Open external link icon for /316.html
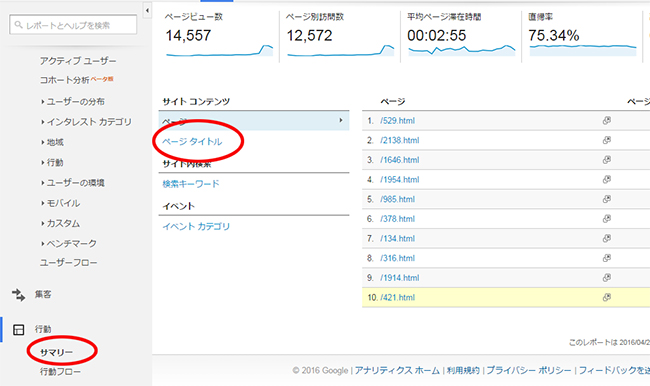This screenshot has width=650, height=386. (606, 258)
